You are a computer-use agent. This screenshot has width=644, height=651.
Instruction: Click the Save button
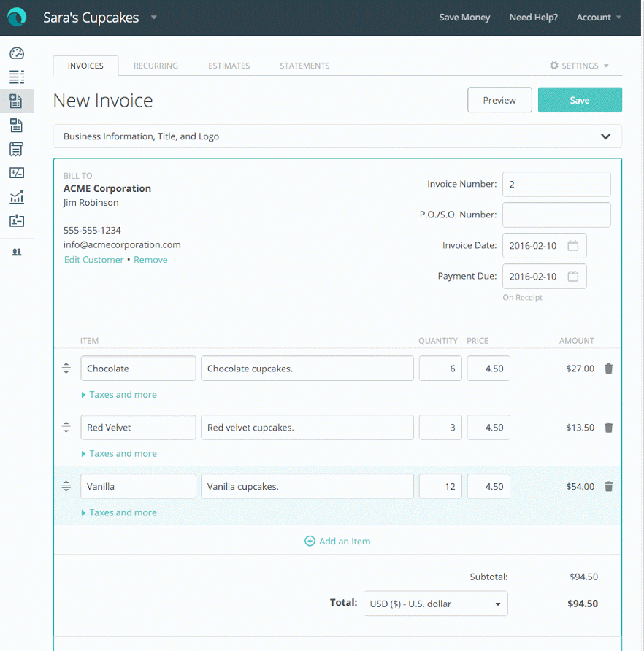(580, 100)
